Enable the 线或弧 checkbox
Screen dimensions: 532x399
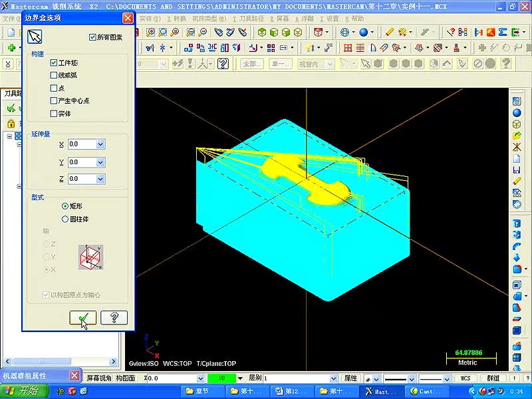click(x=53, y=75)
